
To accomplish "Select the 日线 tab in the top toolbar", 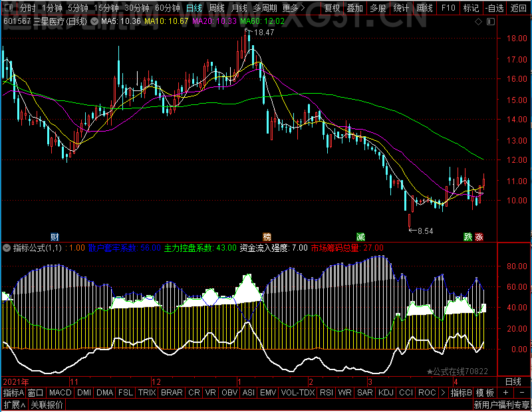I will tap(194, 8).
